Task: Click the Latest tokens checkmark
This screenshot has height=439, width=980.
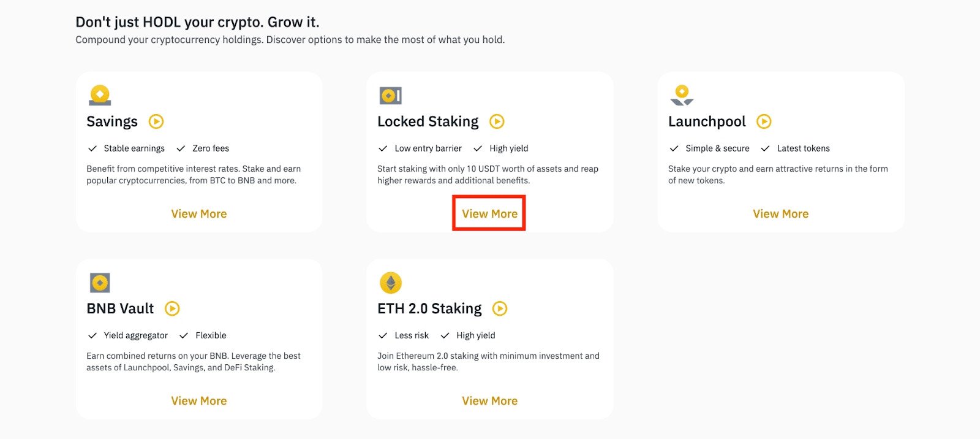Action: click(x=765, y=148)
